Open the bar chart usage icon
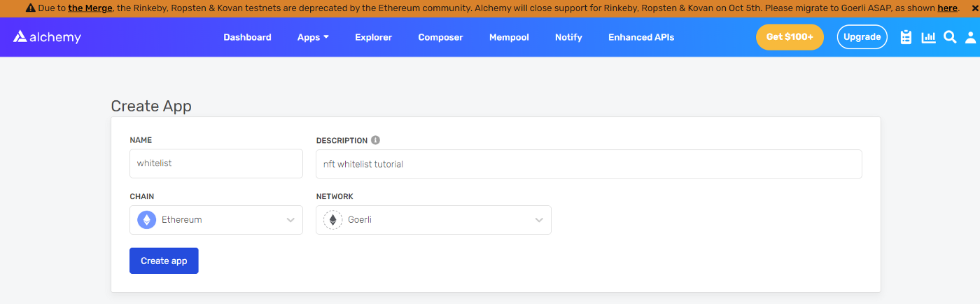The height and width of the screenshot is (304, 980). [928, 37]
